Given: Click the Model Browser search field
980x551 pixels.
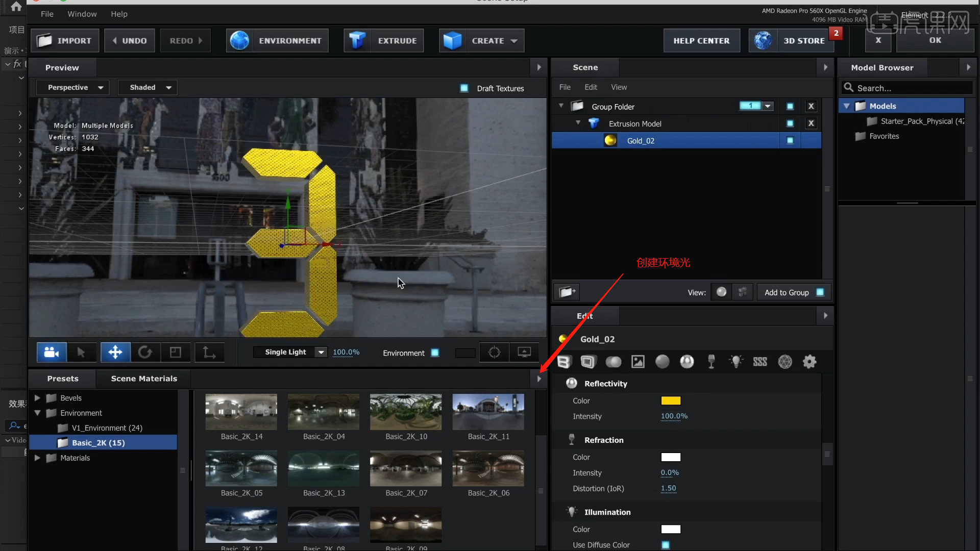Looking at the screenshot, I should [906, 88].
